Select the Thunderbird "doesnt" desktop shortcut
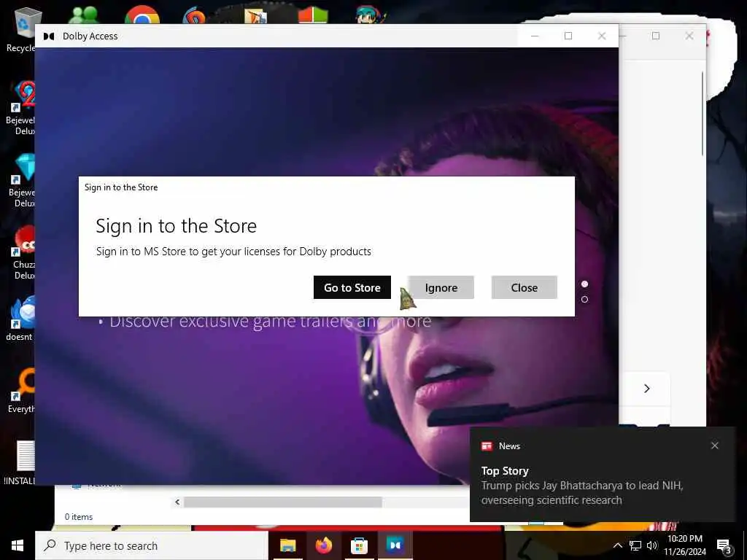 [x=20, y=319]
